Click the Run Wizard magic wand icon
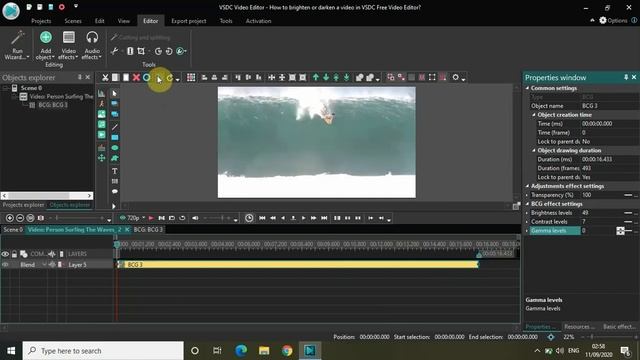This screenshot has height=360, width=640. click(x=18, y=38)
